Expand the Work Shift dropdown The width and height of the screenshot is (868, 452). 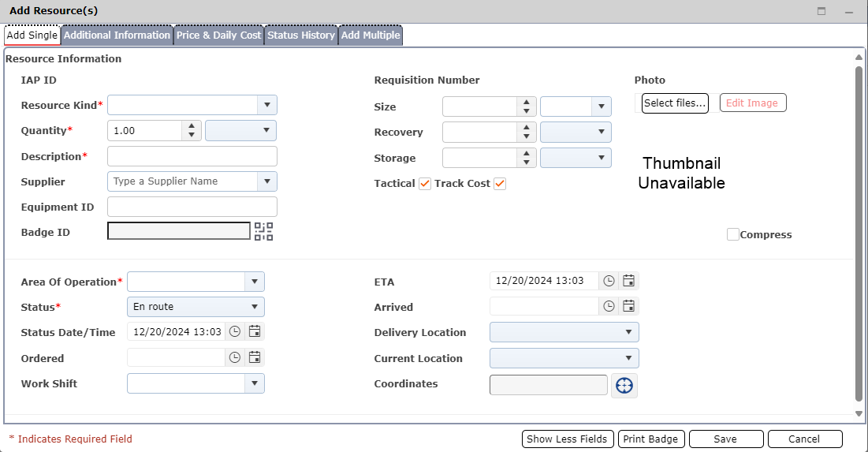[x=254, y=383]
